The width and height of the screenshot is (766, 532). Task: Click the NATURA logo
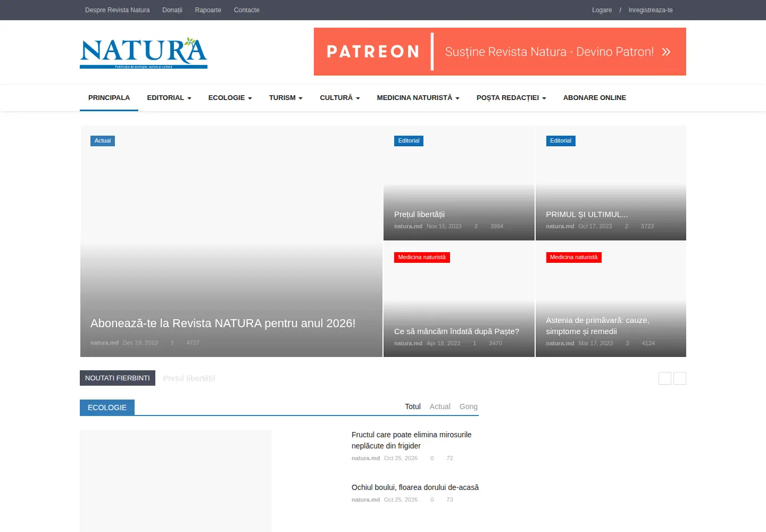(144, 53)
